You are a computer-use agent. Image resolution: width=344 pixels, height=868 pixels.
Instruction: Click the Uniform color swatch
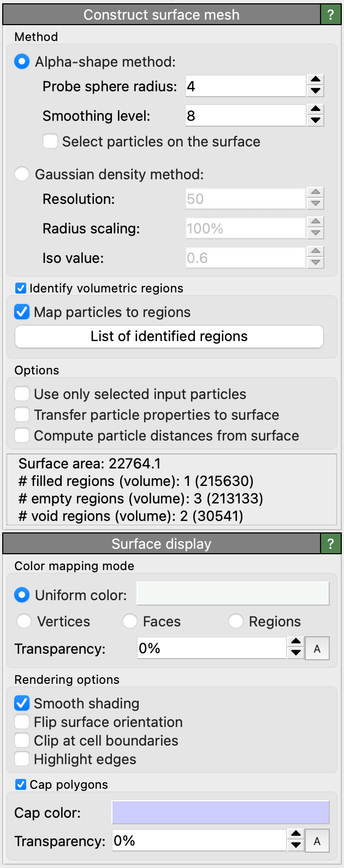pos(233,594)
